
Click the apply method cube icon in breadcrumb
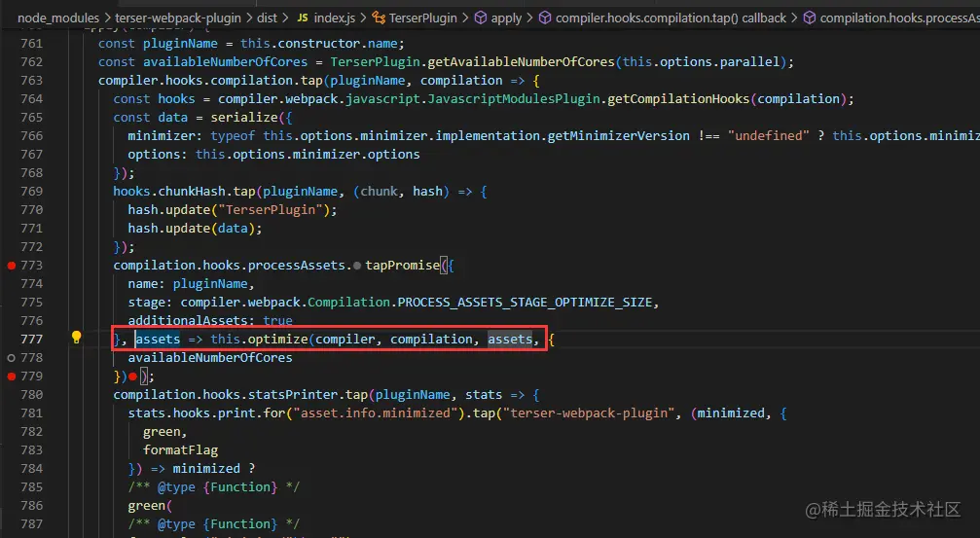[481, 18]
